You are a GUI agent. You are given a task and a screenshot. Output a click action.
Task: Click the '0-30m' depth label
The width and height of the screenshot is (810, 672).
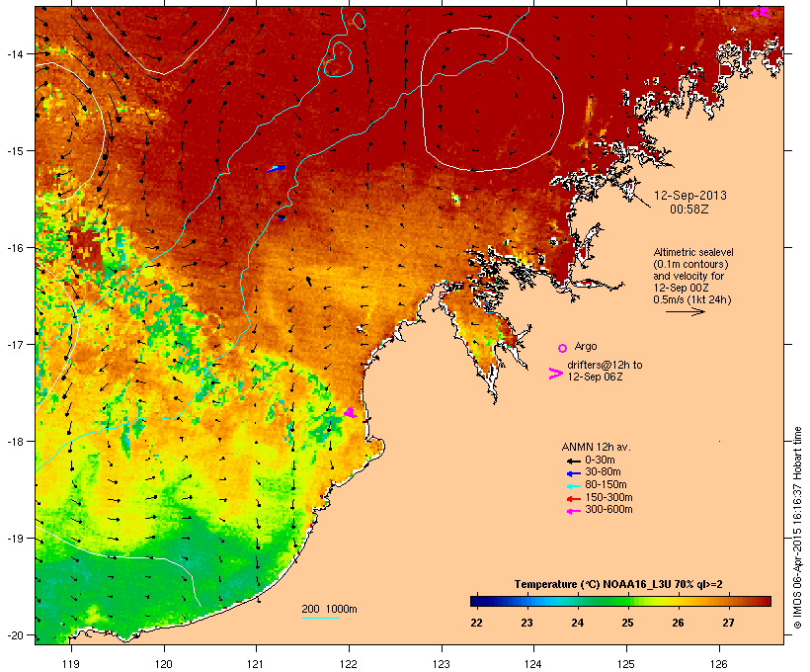pos(600,461)
